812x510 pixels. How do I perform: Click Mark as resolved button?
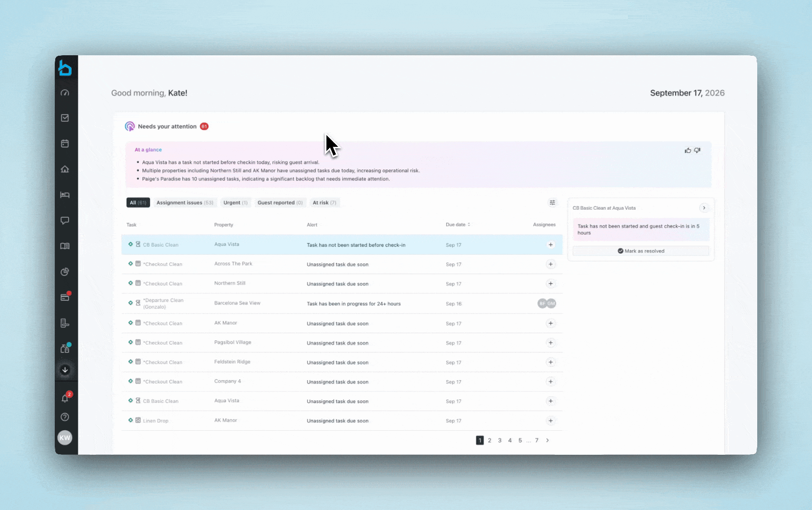tap(641, 251)
